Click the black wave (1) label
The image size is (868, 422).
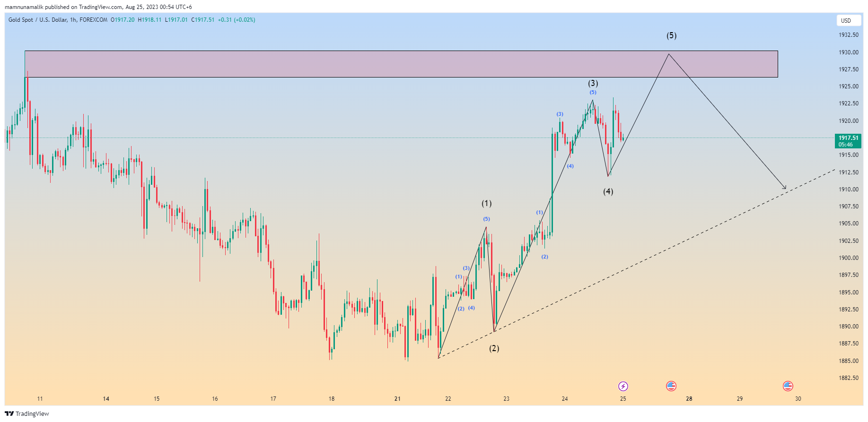[486, 203]
